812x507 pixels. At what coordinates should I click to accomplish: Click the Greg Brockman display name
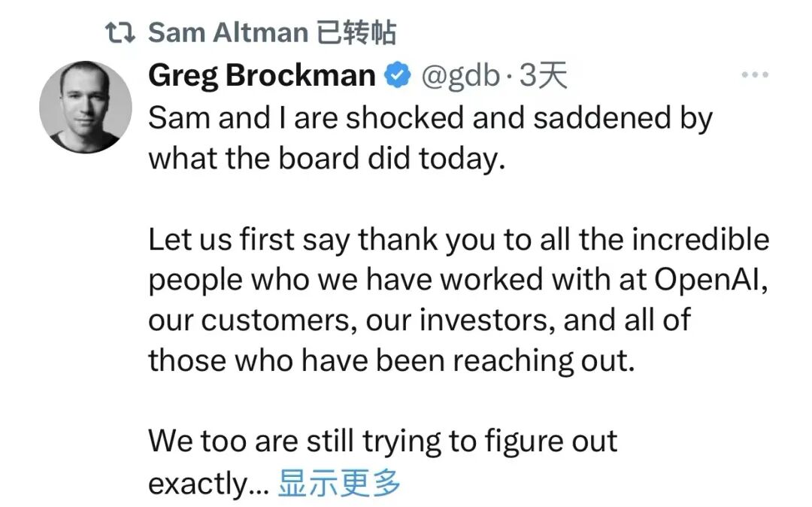(x=262, y=76)
